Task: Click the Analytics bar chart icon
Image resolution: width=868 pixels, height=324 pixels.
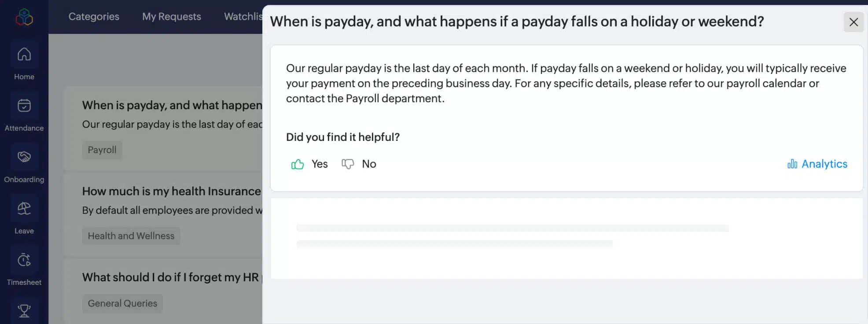Action: [x=792, y=164]
